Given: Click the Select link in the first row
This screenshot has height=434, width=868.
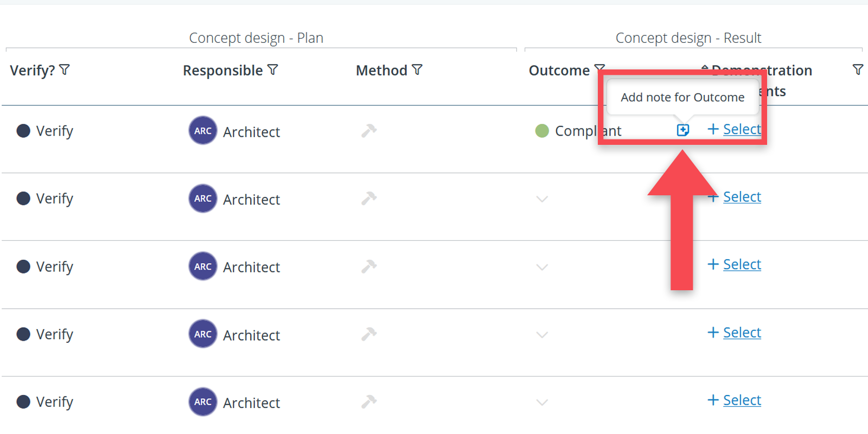Looking at the screenshot, I should [x=742, y=129].
